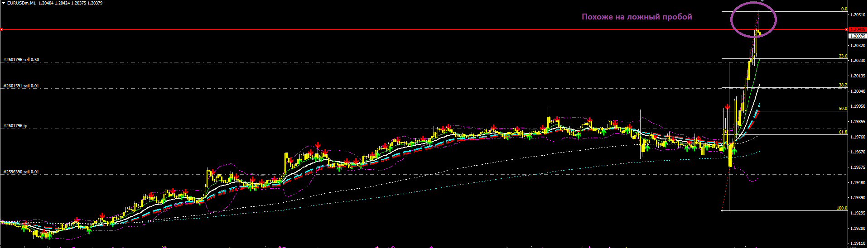
Task: Click the 1.19480 price scale value
Action: point(858,183)
